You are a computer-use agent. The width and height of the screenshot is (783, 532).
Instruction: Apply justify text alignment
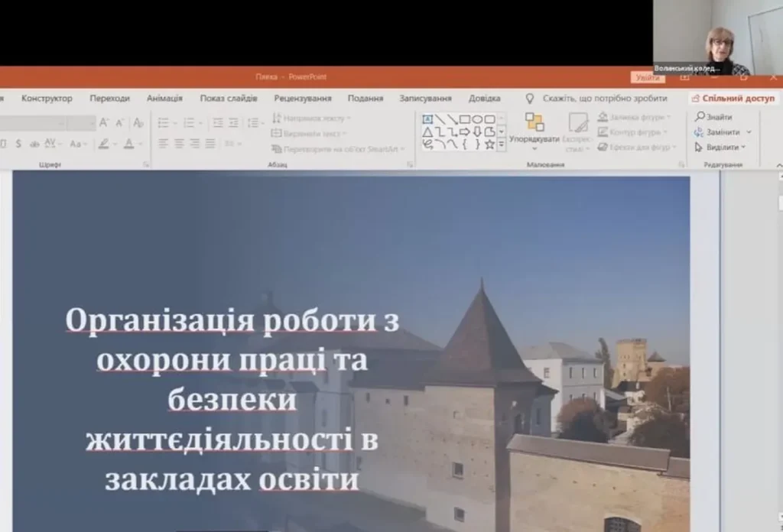pyautogui.click(x=210, y=143)
